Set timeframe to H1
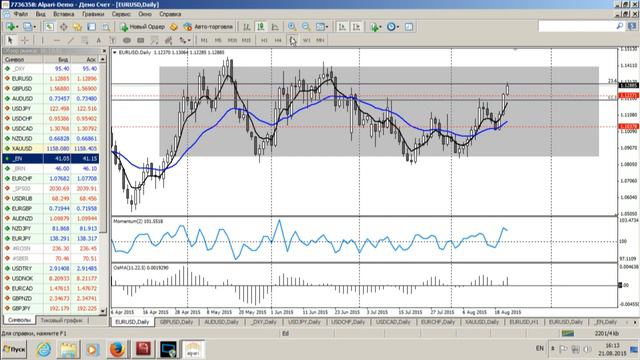Image resolution: width=640 pixels, height=360 pixels. click(264, 40)
